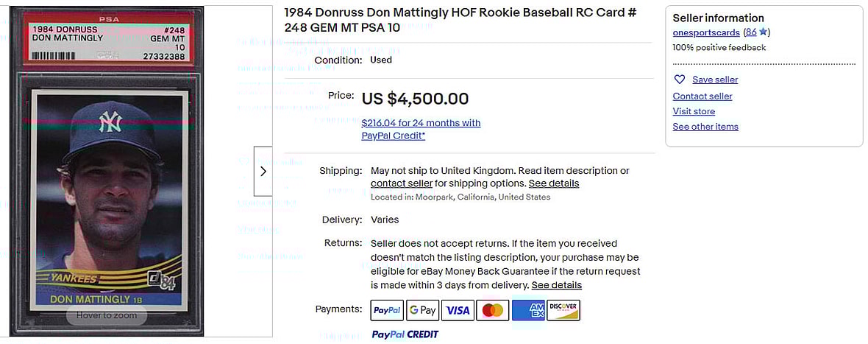Open See details in the Returns row
Viewport: 868px width, 344px height.
[557, 285]
